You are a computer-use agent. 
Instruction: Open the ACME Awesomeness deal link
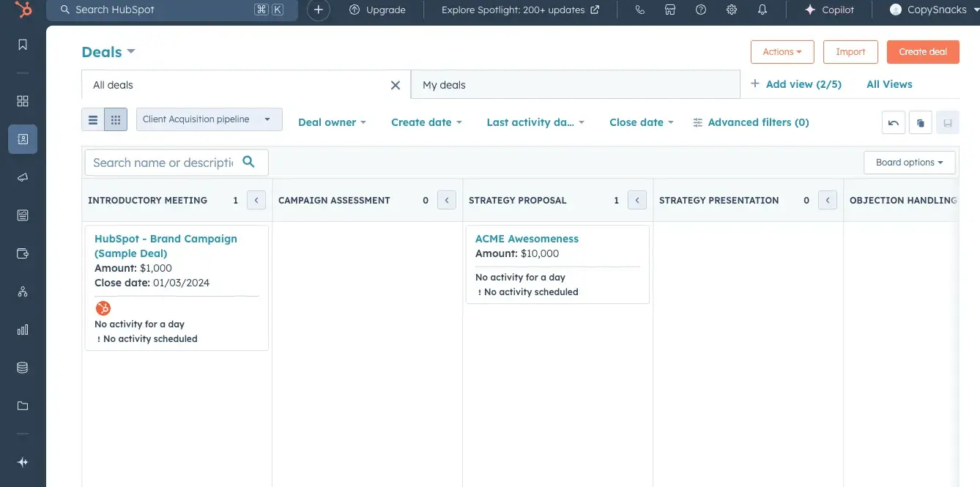(527, 239)
